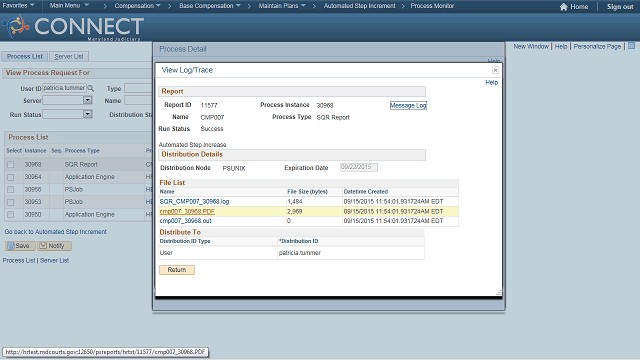
Task: Click the Notify button
Action: coord(54,246)
